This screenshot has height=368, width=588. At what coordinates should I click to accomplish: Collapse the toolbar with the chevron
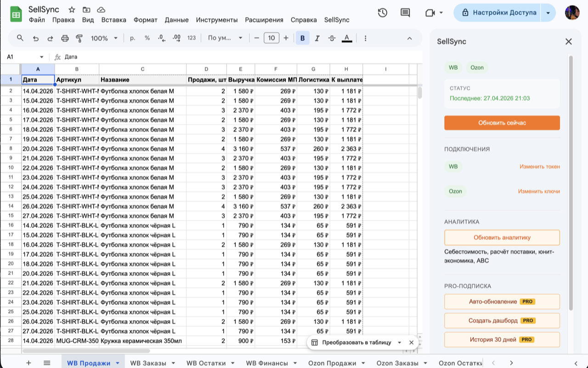411,38
